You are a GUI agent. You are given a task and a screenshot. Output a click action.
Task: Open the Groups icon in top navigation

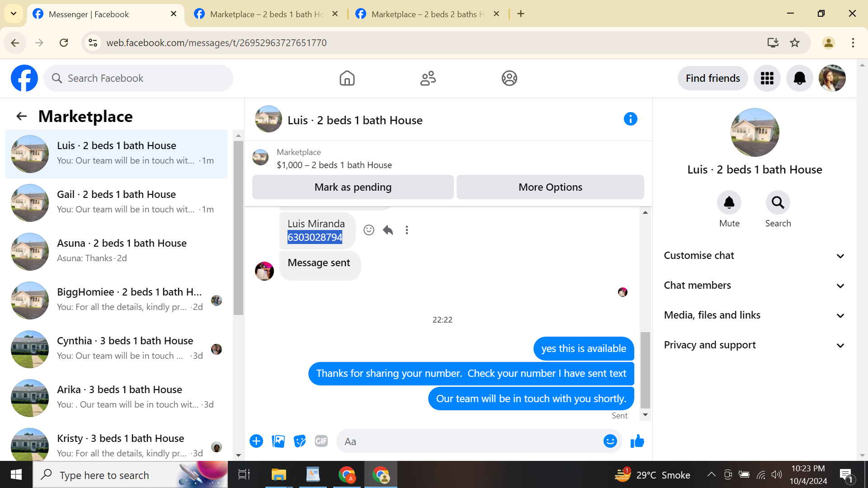tap(509, 78)
